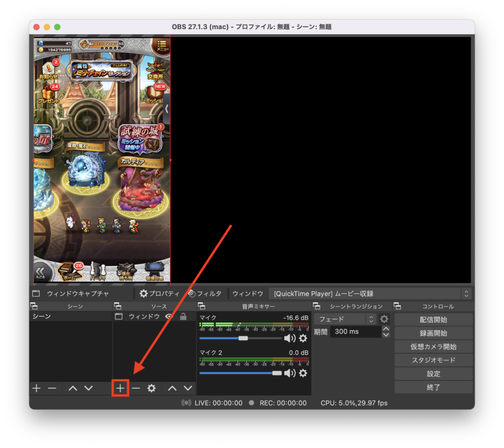This screenshot has height=448, width=504.
Task: Open the フェード transition dropdown
Action: pyautogui.click(x=345, y=319)
